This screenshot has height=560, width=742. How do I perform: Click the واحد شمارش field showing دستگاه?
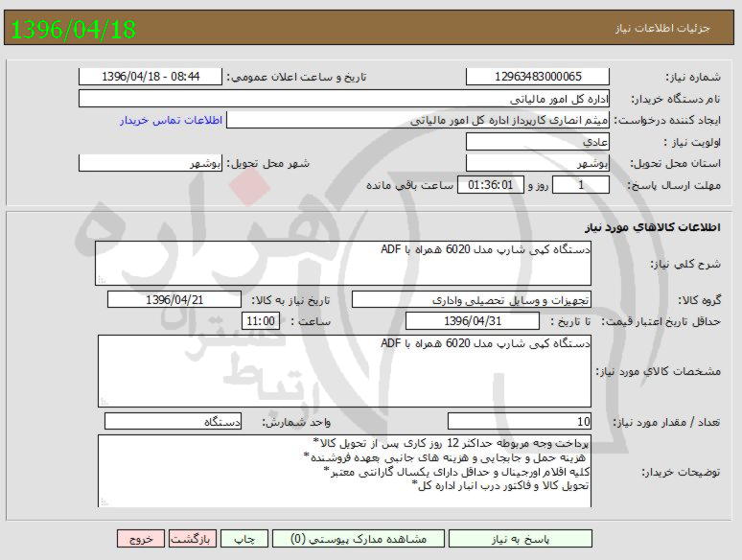click(174, 421)
